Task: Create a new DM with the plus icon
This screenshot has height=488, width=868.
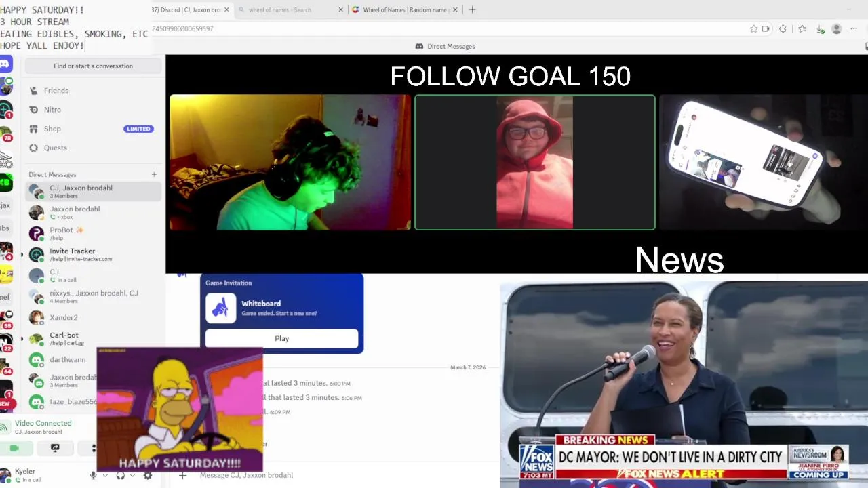Action: 154,174
